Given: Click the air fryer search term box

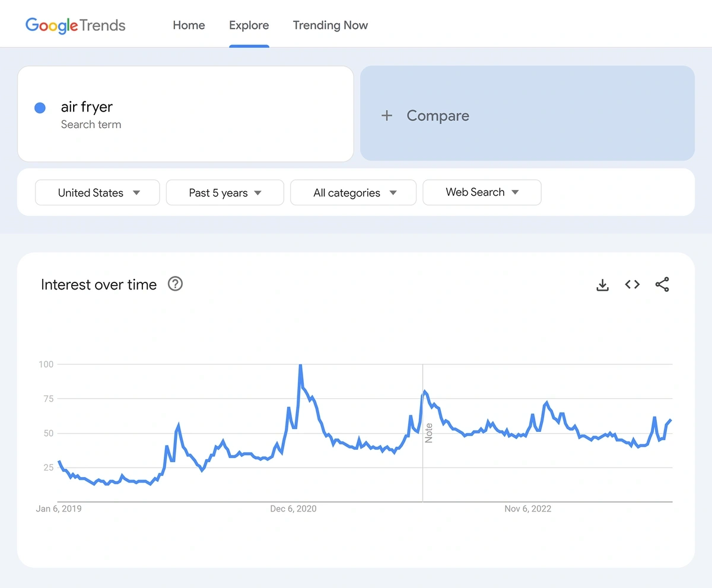Looking at the screenshot, I should coord(186,114).
